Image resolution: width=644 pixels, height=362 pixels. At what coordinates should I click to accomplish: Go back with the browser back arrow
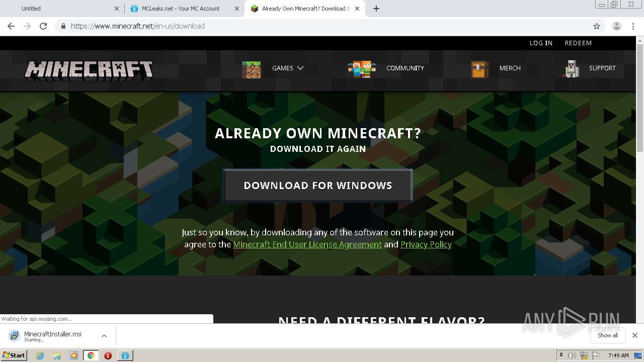tap(11, 26)
